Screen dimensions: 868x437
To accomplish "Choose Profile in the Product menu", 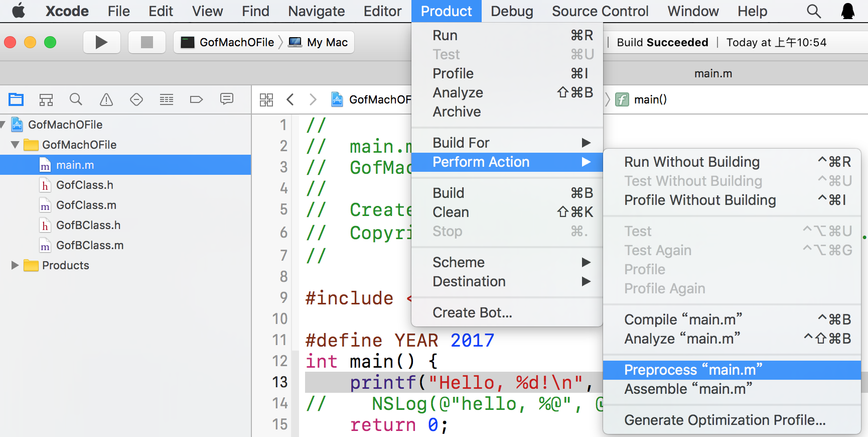I will tap(507, 73).
